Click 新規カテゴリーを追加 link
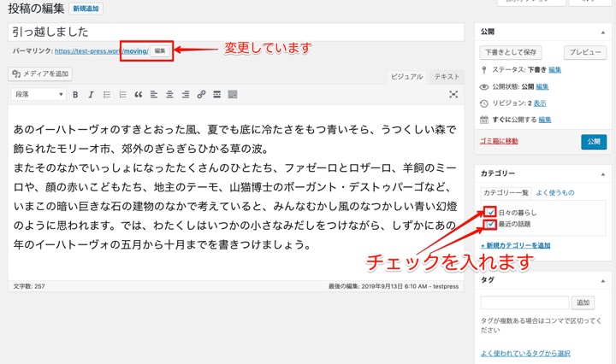The image size is (616, 364). pos(515,245)
